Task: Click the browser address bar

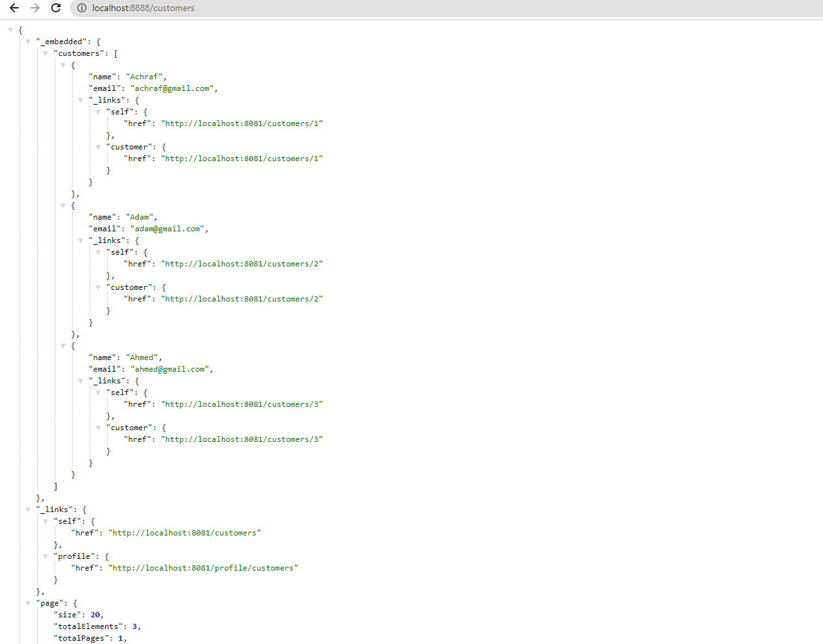Action: click(x=260, y=8)
